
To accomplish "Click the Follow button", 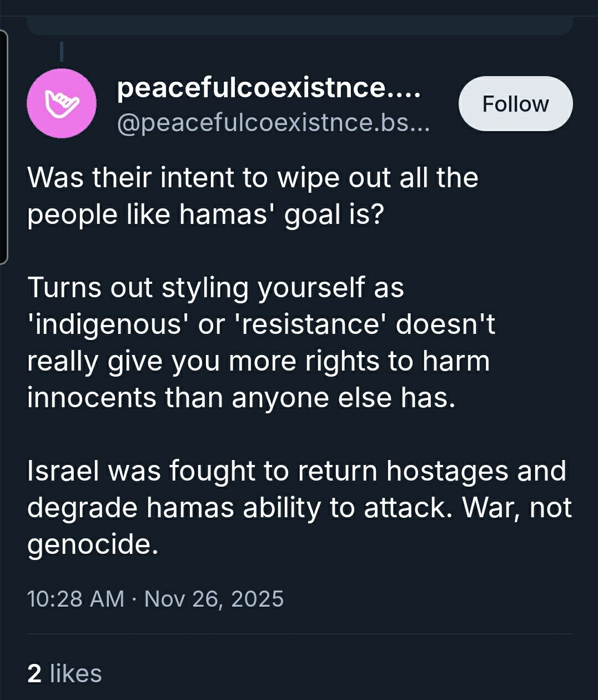I will pos(515,104).
